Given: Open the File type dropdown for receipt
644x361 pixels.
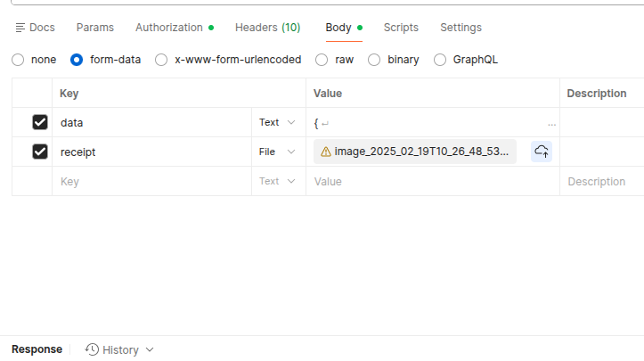Looking at the screenshot, I should 277,152.
